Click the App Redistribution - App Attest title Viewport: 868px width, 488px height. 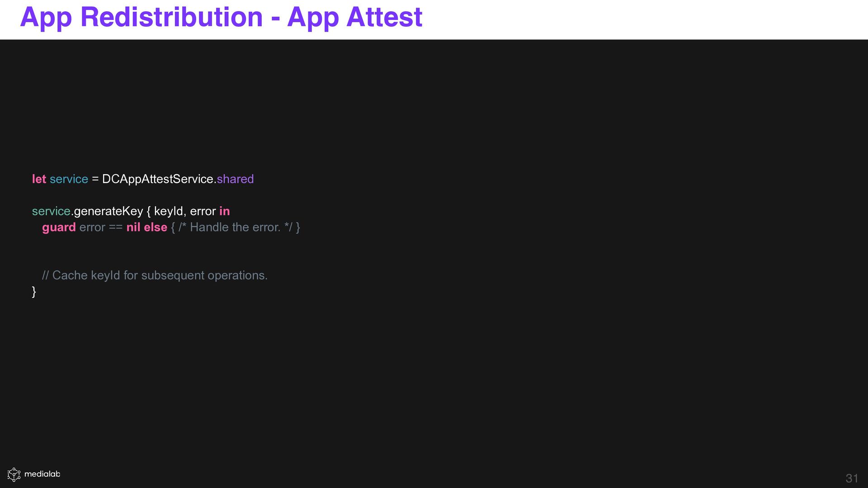point(221,17)
